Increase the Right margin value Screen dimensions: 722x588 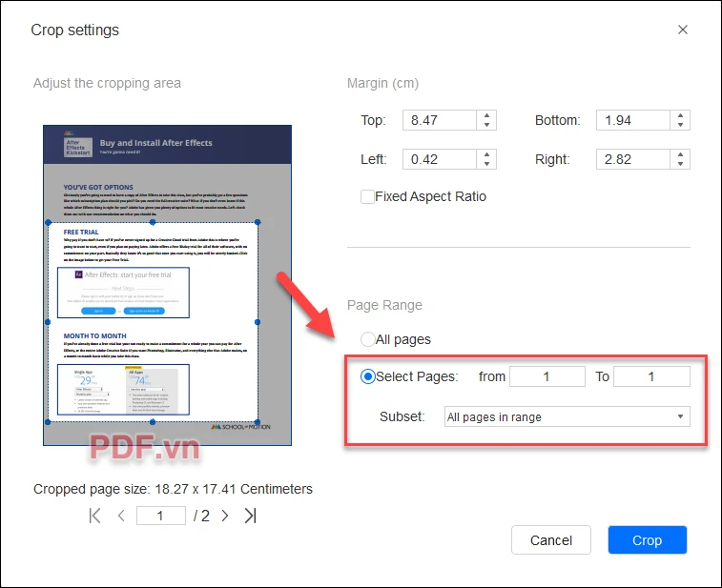[x=680, y=154]
